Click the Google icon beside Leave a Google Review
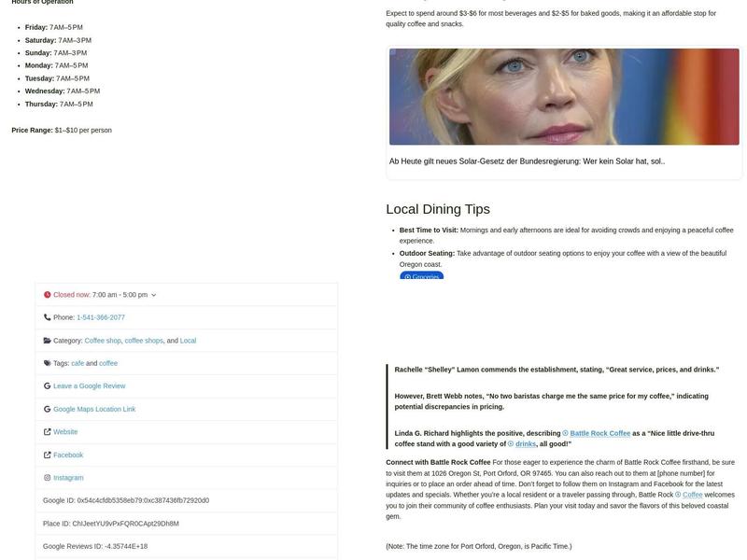This screenshot has width=747, height=560. pos(48,386)
